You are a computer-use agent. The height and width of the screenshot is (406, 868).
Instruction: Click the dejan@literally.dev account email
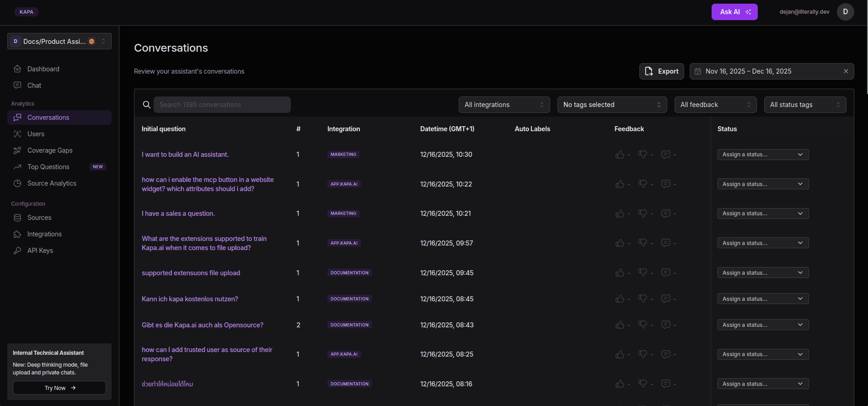pos(804,12)
